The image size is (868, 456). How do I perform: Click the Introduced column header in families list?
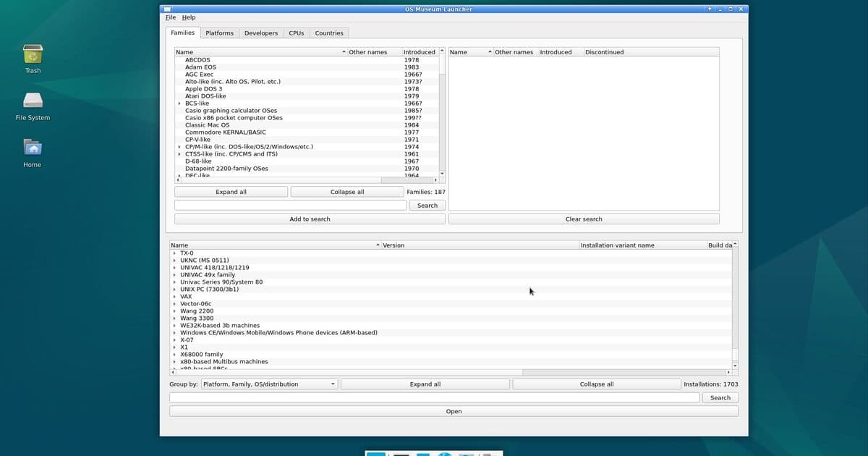tap(420, 52)
